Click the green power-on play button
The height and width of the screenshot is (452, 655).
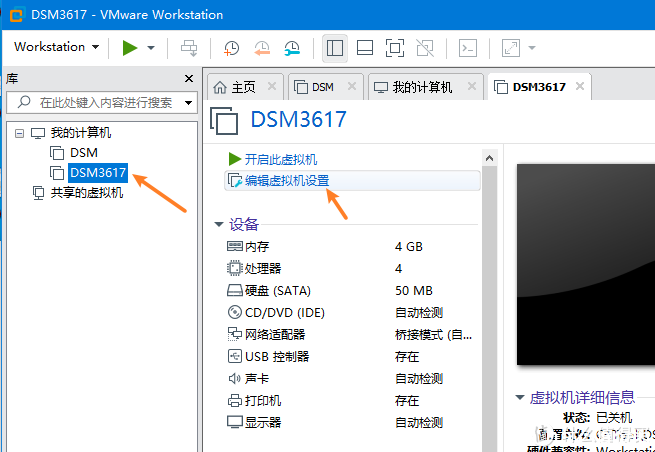tap(130, 48)
